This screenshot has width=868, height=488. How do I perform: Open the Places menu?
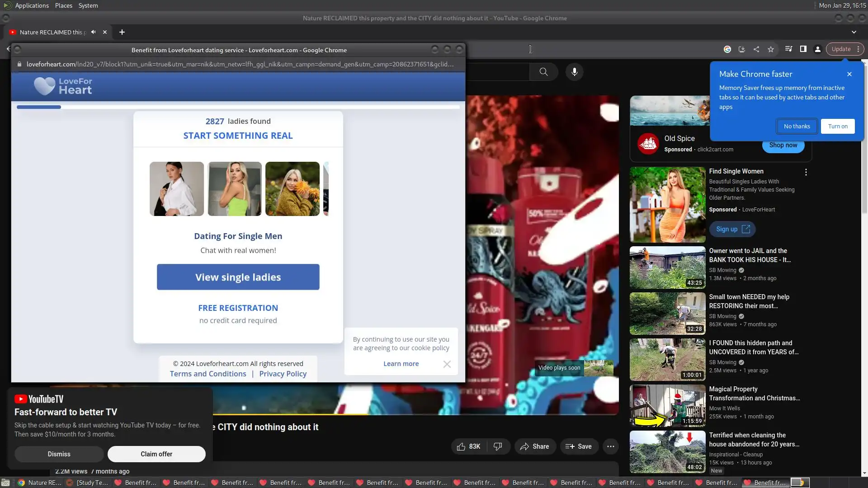[x=64, y=5]
